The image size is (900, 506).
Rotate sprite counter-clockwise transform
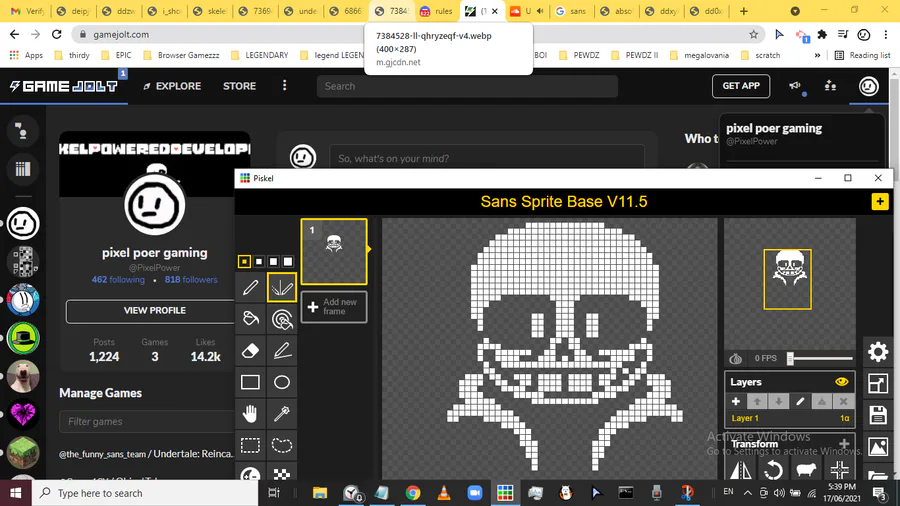(x=773, y=470)
